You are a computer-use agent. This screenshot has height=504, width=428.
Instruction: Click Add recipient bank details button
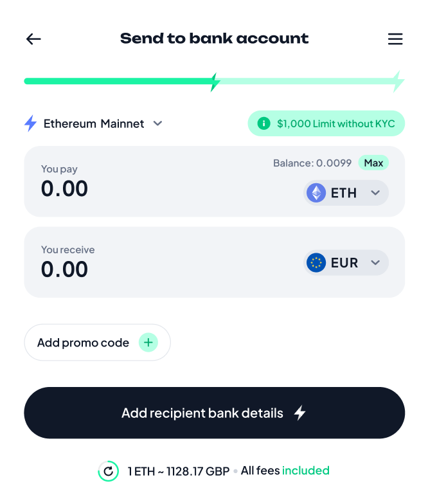coord(215,413)
